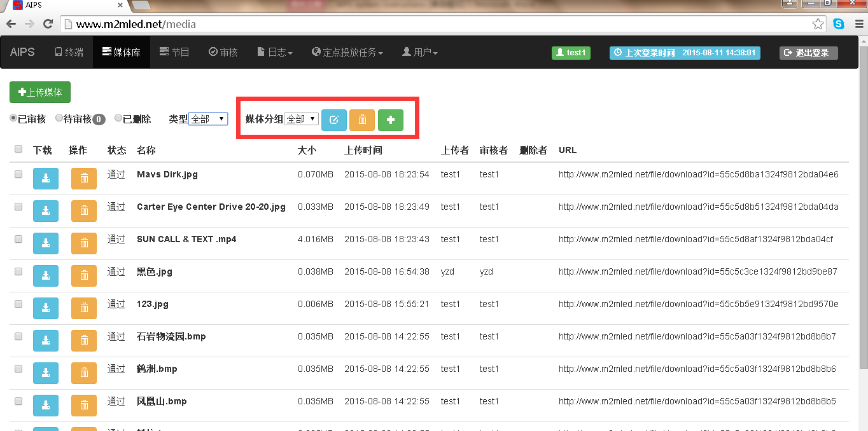The width and height of the screenshot is (868, 431).
Task: Click the test1 user badge
Action: [571, 53]
